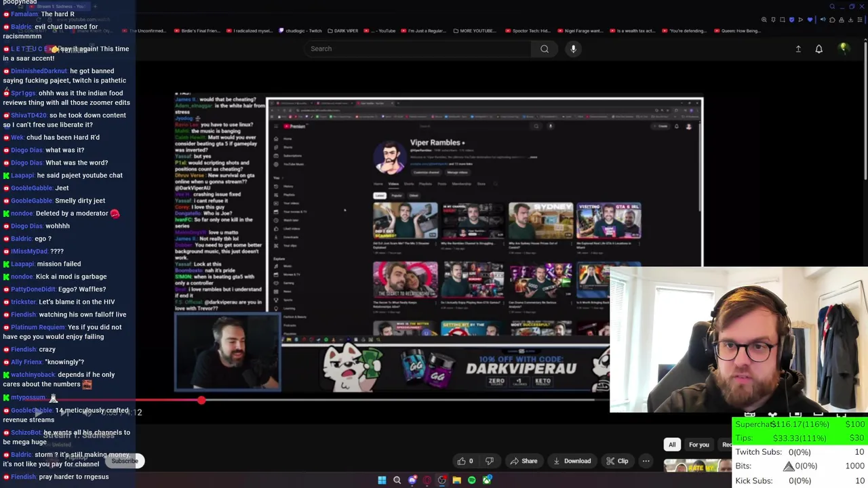Open browser profile person icon
The width and height of the screenshot is (868, 488).
pyautogui.click(x=842, y=20)
